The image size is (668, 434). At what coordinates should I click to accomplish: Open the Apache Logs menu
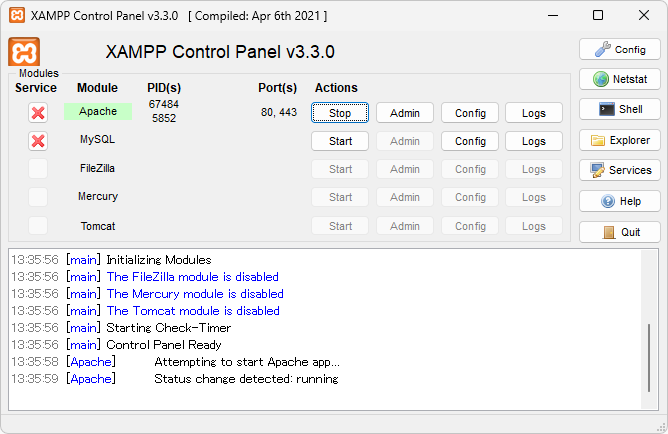point(534,113)
